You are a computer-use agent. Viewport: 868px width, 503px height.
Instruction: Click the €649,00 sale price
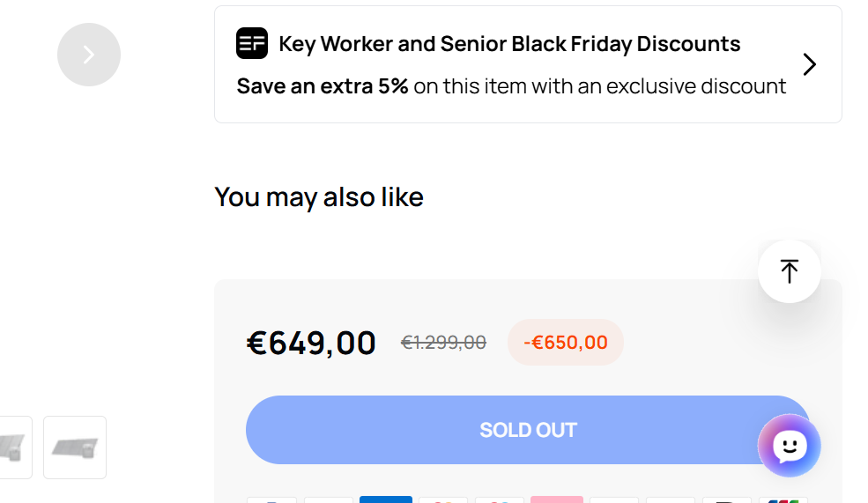(x=311, y=343)
